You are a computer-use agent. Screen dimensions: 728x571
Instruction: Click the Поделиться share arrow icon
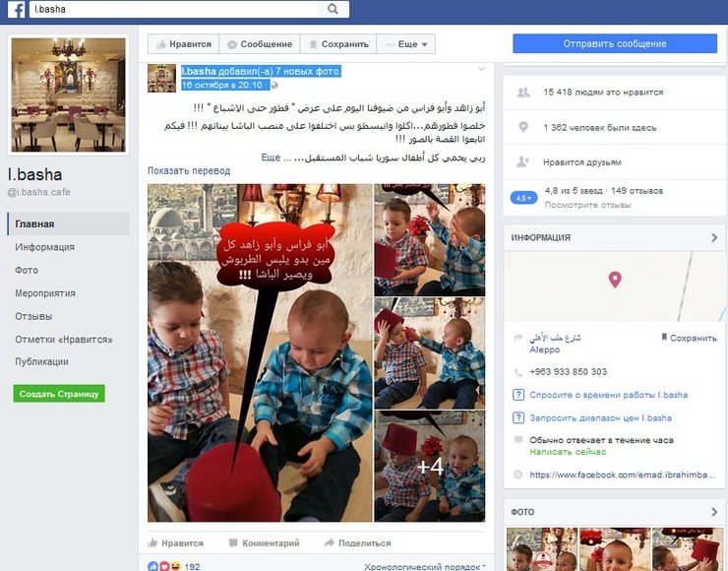(330, 542)
